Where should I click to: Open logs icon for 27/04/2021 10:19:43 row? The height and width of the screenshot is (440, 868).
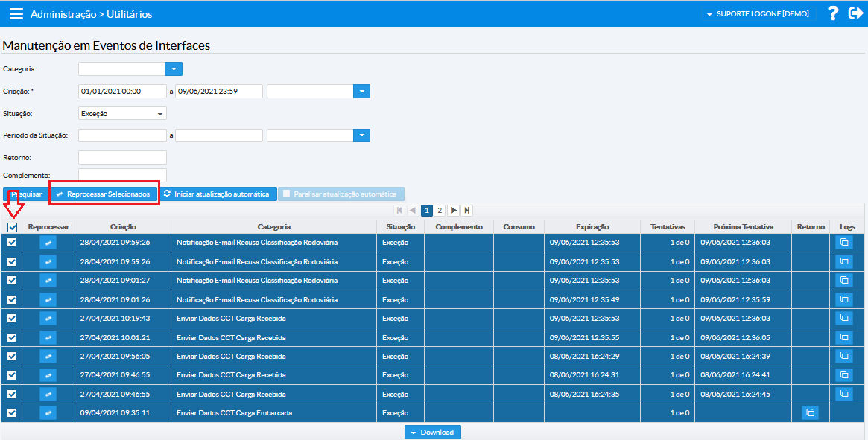pyautogui.click(x=843, y=318)
